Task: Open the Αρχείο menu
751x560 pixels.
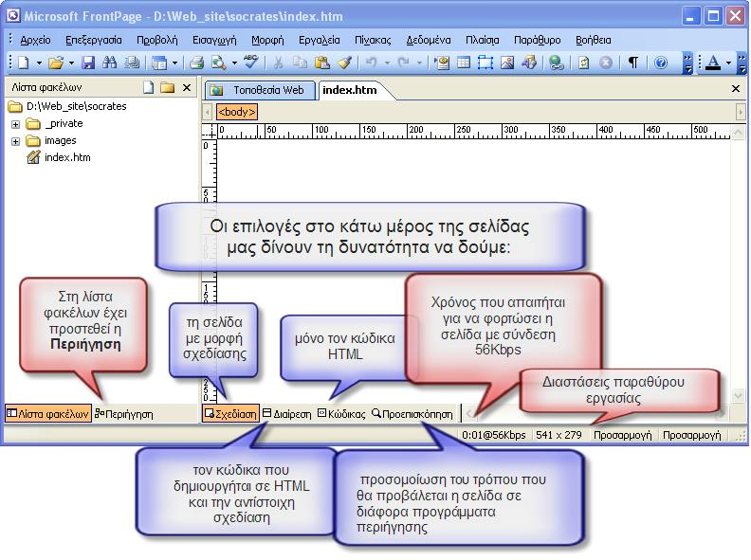Action: [x=35, y=40]
